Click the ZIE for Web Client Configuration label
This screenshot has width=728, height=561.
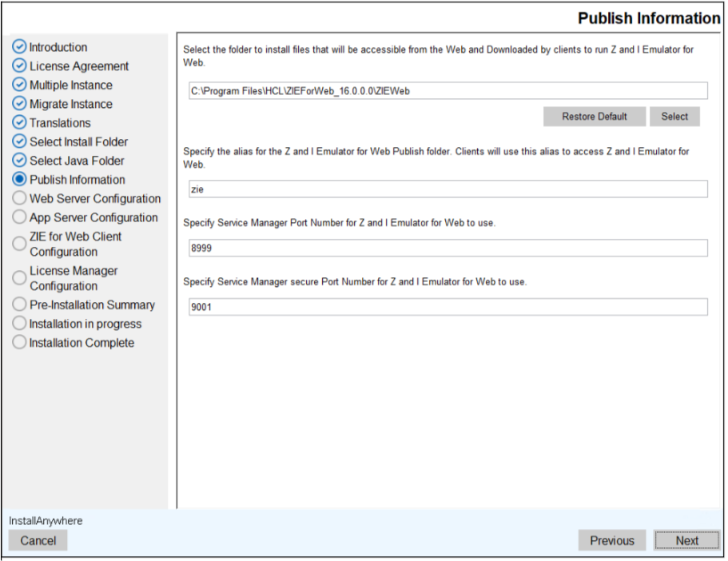tap(75, 244)
